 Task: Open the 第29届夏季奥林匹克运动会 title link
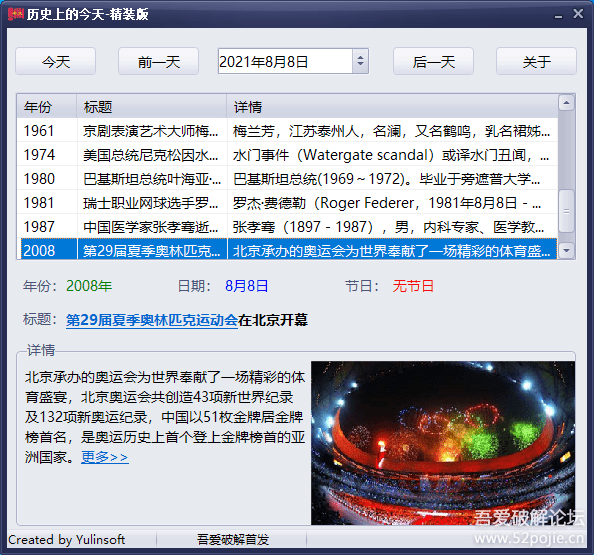click(x=152, y=320)
